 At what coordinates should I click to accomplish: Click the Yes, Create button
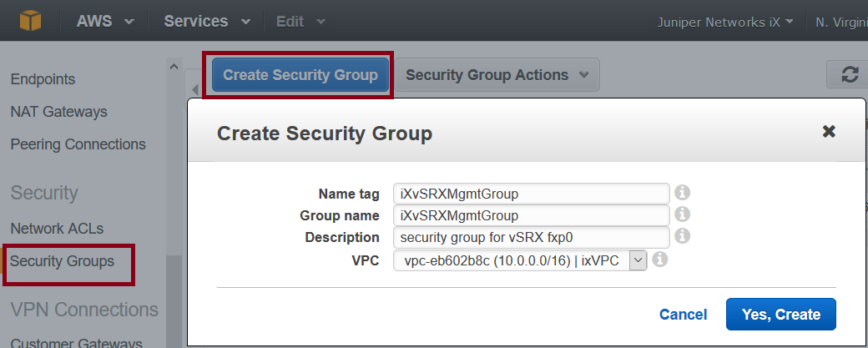(x=780, y=315)
